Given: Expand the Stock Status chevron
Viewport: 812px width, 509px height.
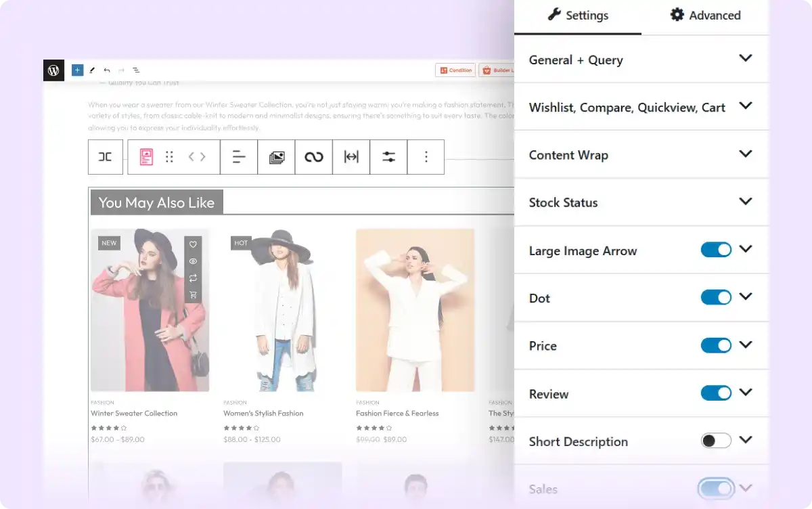Looking at the screenshot, I should 745,202.
